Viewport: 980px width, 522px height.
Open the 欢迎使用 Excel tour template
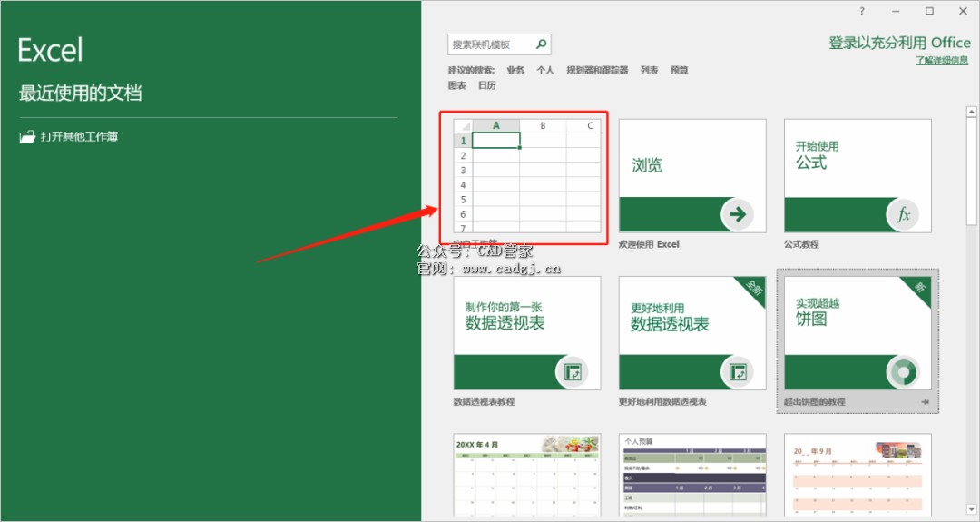(x=692, y=176)
